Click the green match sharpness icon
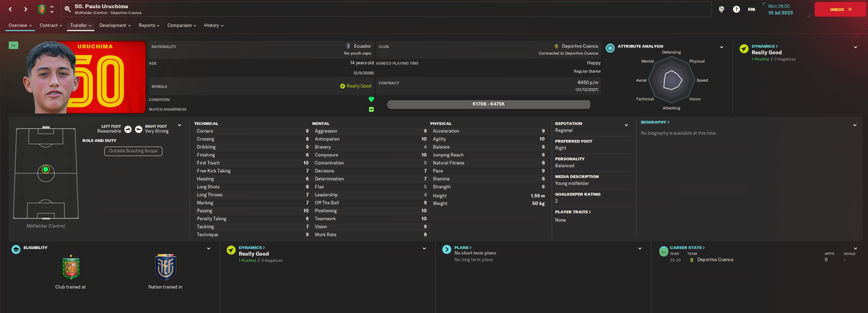 [371, 109]
